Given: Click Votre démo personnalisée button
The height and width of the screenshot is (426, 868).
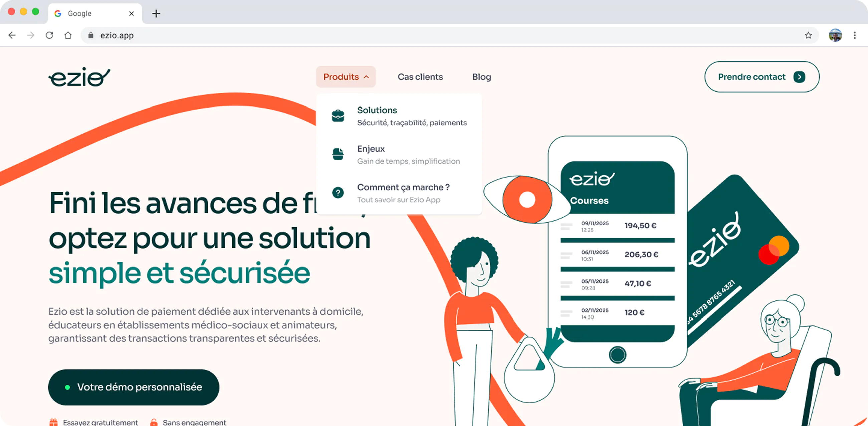Looking at the screenshot, I should coord(134,387).
